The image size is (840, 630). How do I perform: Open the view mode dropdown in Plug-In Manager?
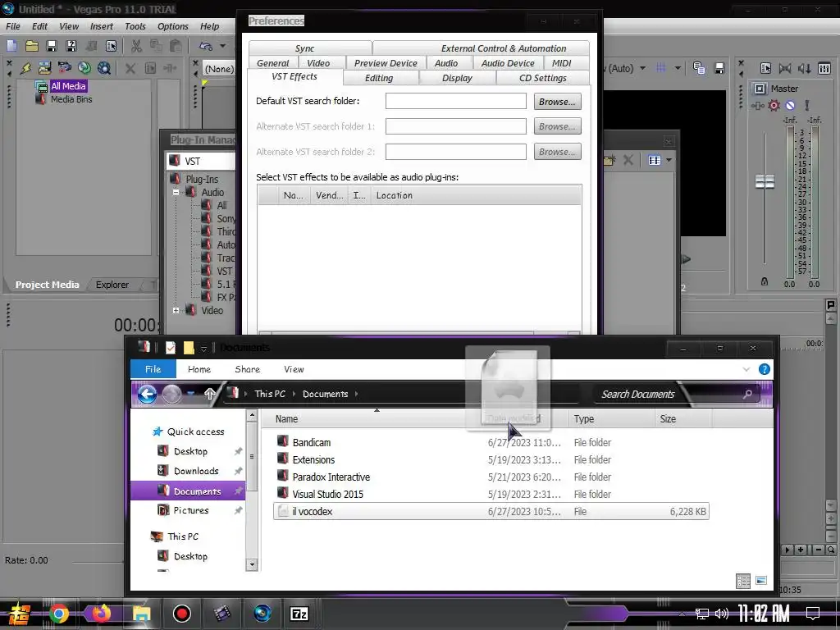click(x=669, y=160)
